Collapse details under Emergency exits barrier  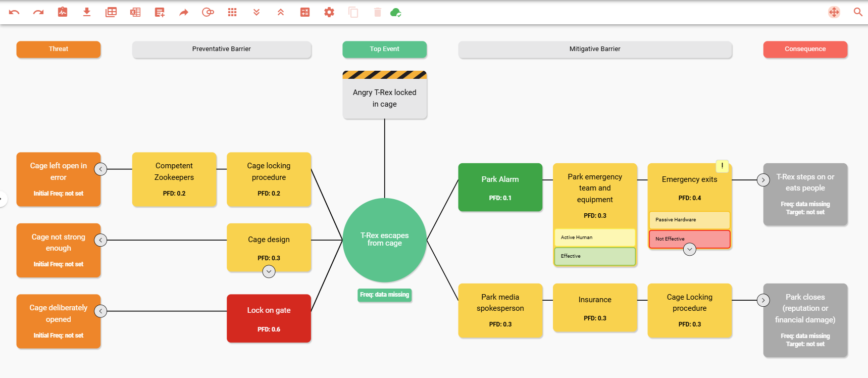point(690,249)
